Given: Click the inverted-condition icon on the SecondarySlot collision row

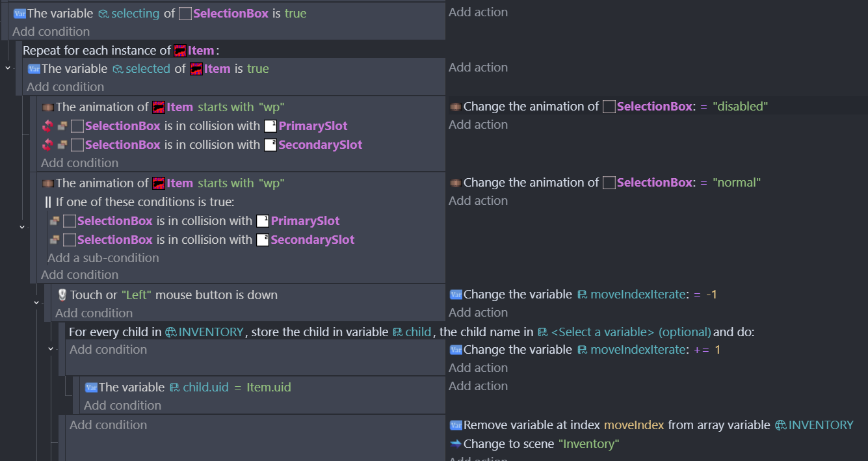Looking at the screenshot, I should pyautogui.click(x=47, y=145).
